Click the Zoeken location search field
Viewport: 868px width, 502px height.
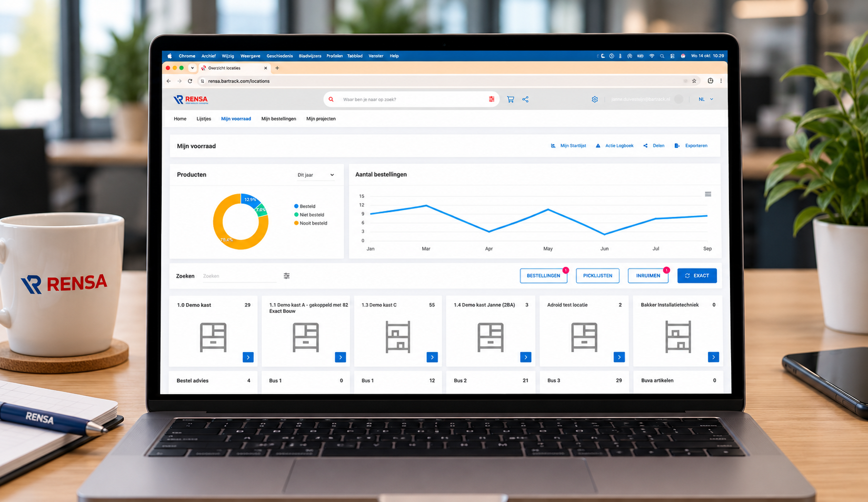[240, 276]
